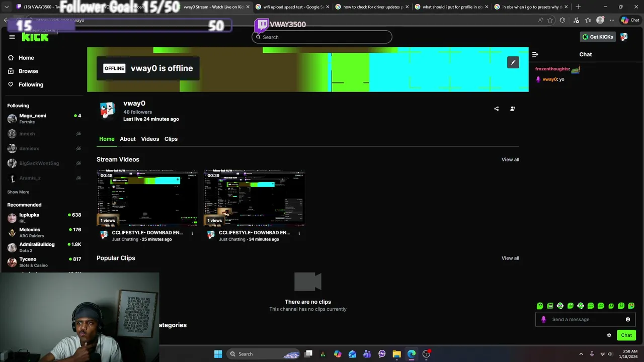Open vway0 channel avatar
The width and height of the screenshot is (644, 362).
coord(107,110)
